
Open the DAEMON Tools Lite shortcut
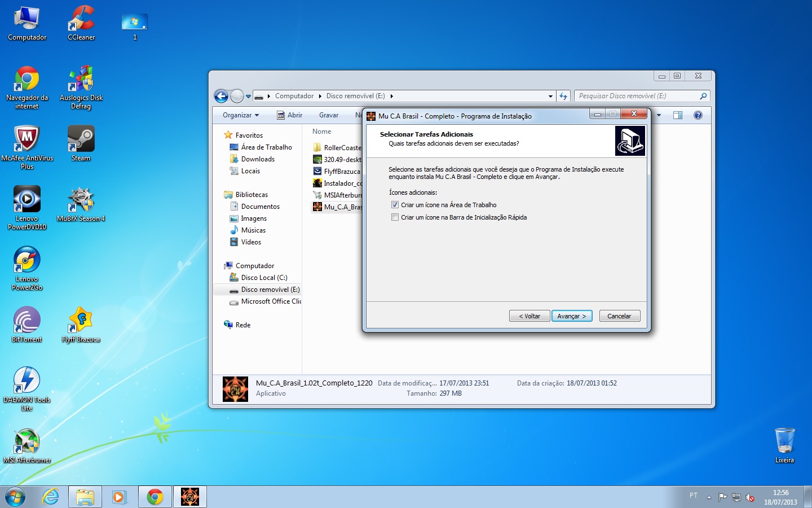[27, 385]
